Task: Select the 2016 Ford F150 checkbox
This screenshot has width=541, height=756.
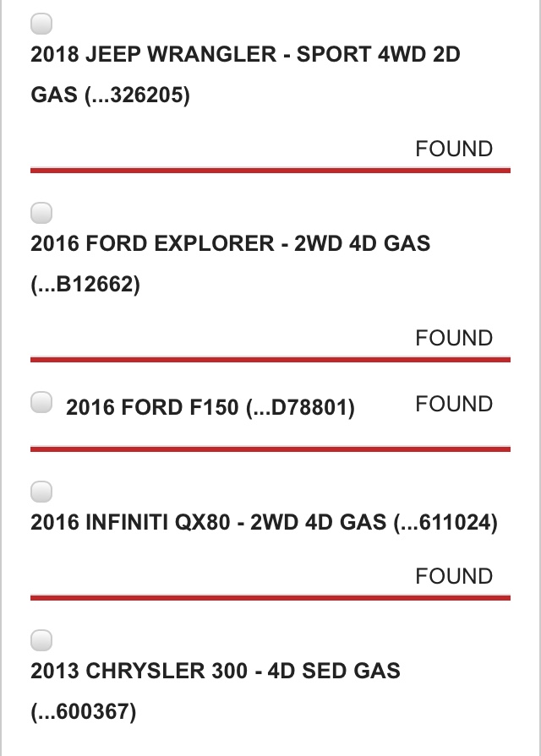Action: click(x=41, y=402)
